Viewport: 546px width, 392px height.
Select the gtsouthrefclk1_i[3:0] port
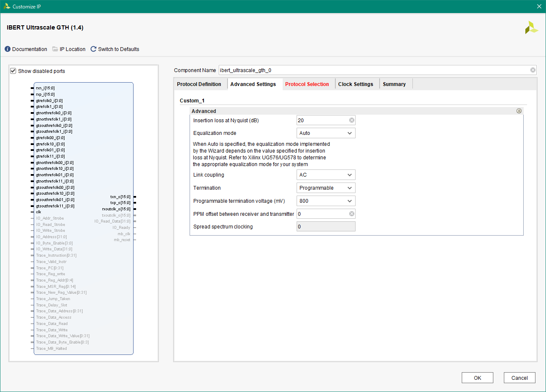coord(54,132)
